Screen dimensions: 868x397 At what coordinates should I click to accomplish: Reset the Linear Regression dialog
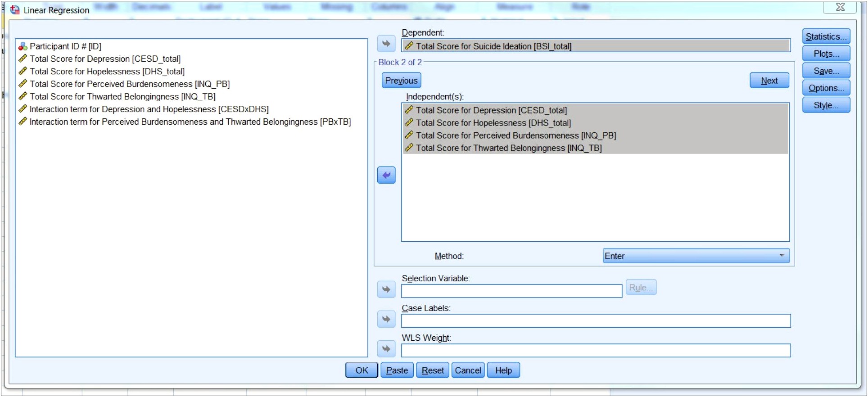coord(433,370)
